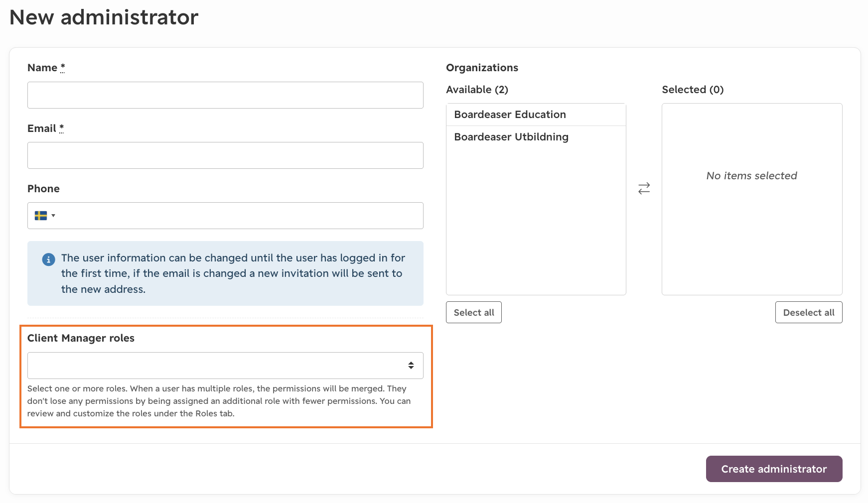Image resolution: width=868 pixels, height=503 pixels.
Task: Click the Selected organizations list box
Action: pyautogui.click(x=752, y=199)
